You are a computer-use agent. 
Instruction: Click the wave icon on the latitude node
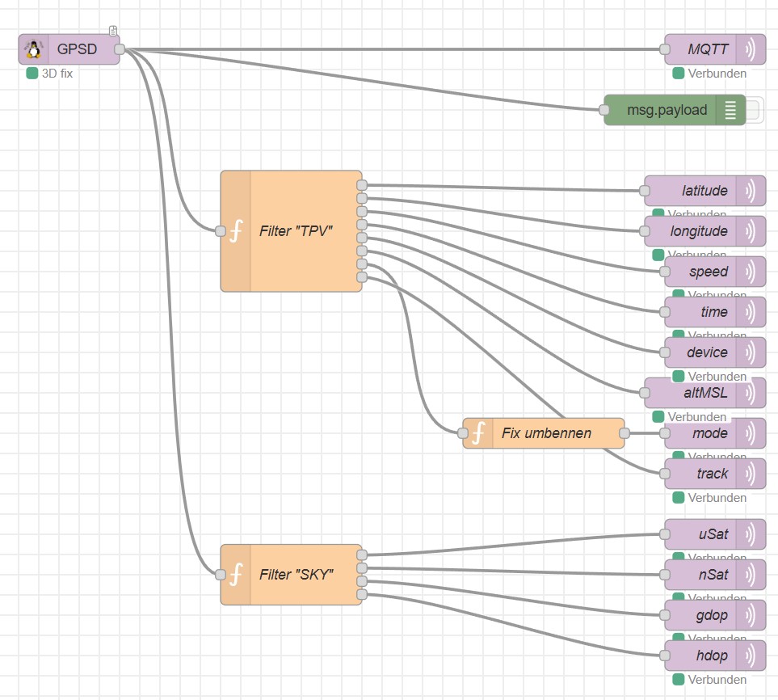pos(752,191)
